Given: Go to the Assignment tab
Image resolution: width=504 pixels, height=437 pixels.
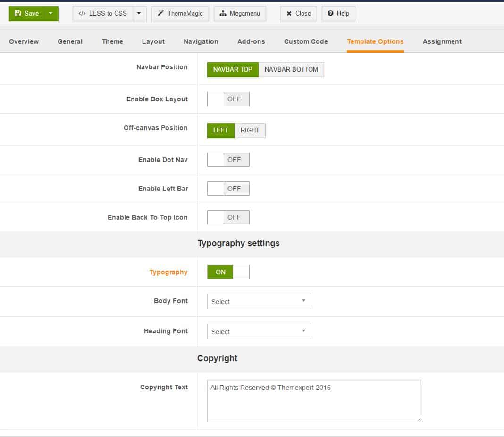Looking at the screenshot, I should pyautogui.click(x=442, y=42).
